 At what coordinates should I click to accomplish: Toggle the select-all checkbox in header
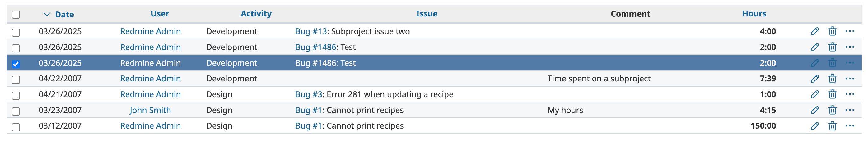(x=16, y=15)
